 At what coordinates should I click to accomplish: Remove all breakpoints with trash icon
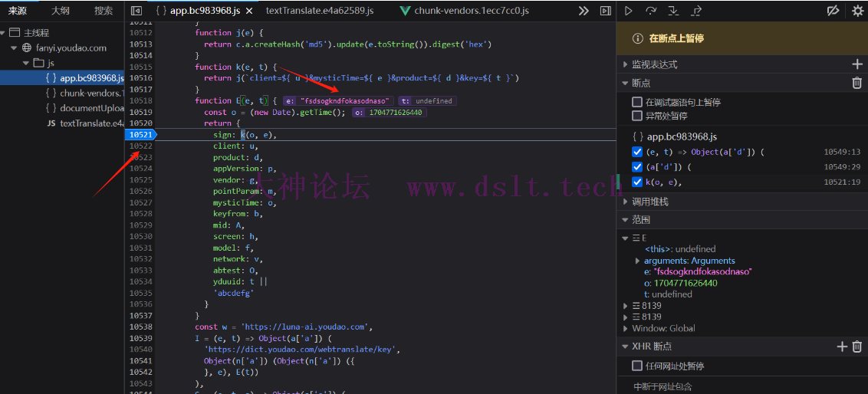pyautogui.click(x=857, y=83)
